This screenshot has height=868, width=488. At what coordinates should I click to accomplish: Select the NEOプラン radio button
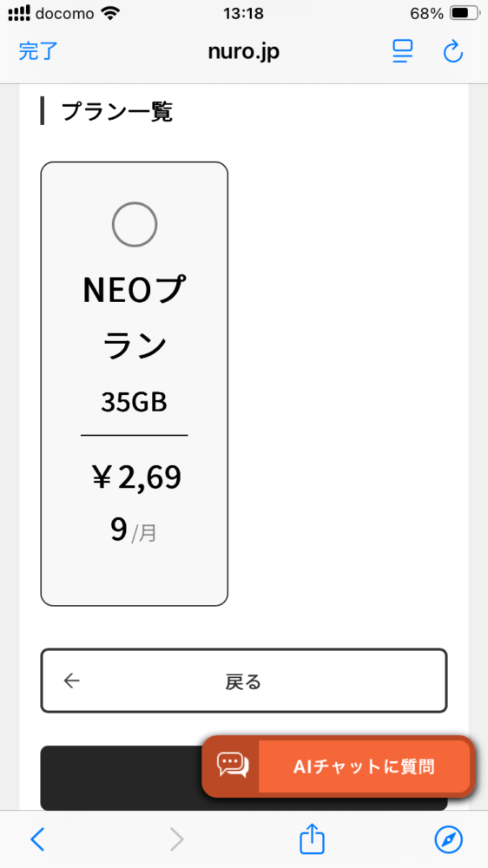point(135,224)
